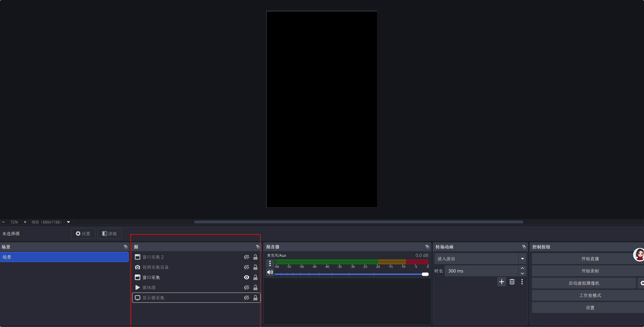Click the microphone volume slider handle
Viewport: 644px width, 327px height.
pos(425,274)
